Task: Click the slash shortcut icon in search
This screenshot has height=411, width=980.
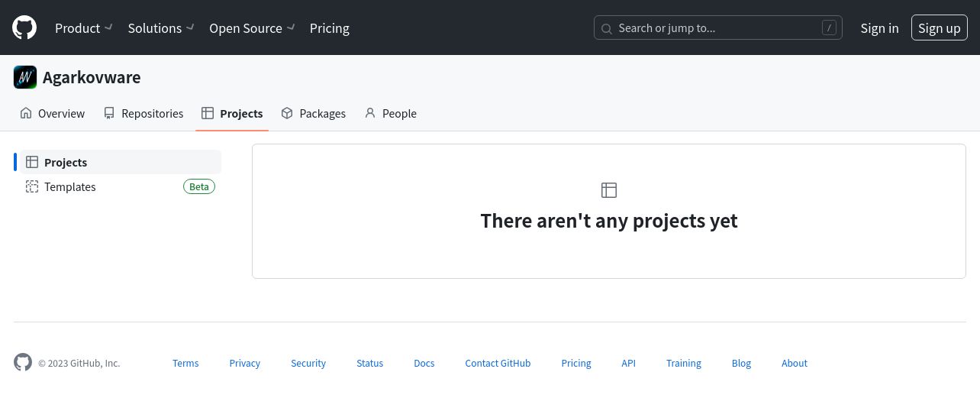Action: click(x=829, y=28)
